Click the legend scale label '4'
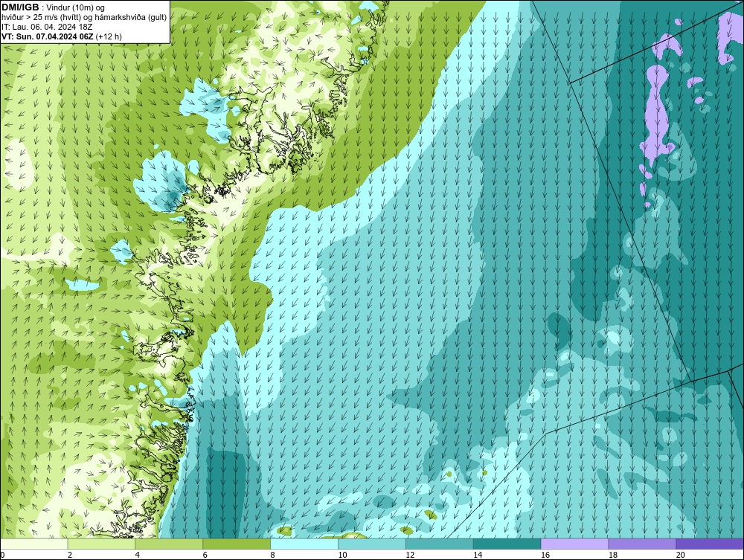This screenshot has height=560, width=744. [x=138, y=555]
